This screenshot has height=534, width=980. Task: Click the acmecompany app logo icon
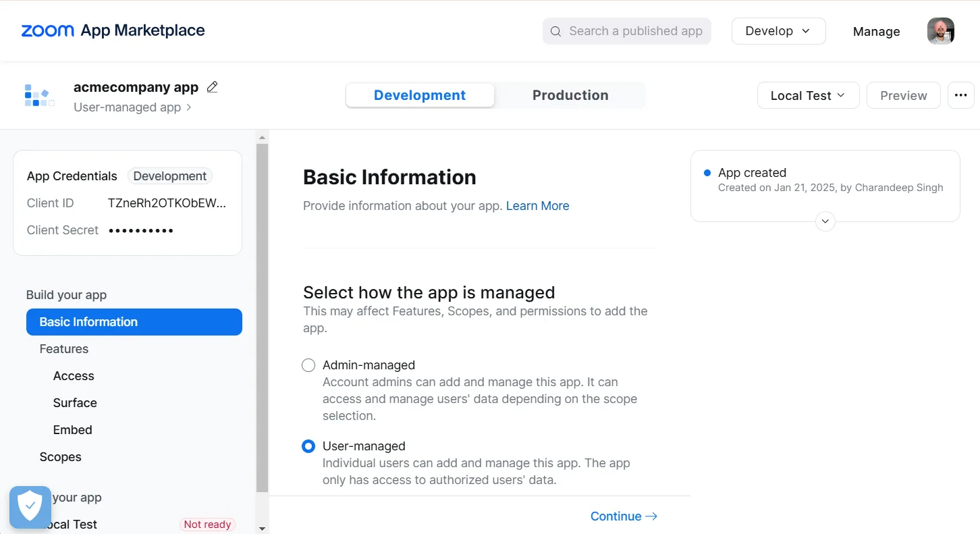39,95
